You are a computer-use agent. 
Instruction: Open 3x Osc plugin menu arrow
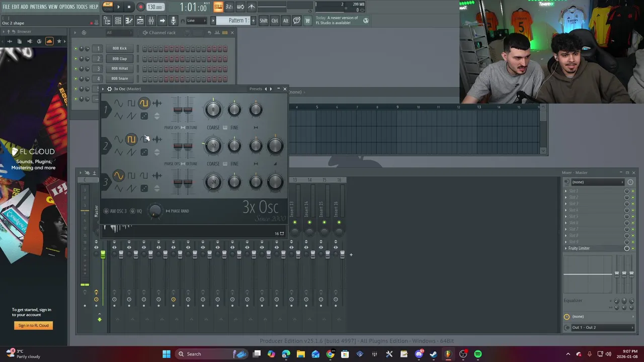[103, 89]
